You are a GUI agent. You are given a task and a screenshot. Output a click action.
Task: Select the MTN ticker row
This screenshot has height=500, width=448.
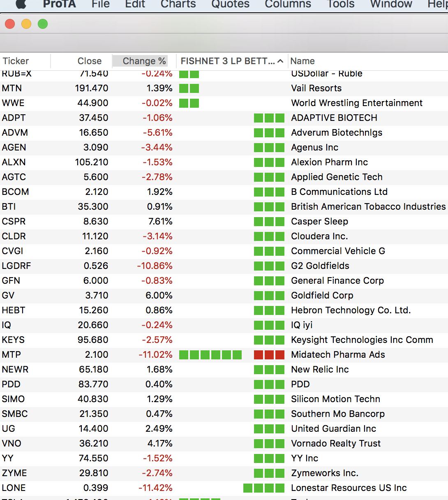click(x=224, y=88)
